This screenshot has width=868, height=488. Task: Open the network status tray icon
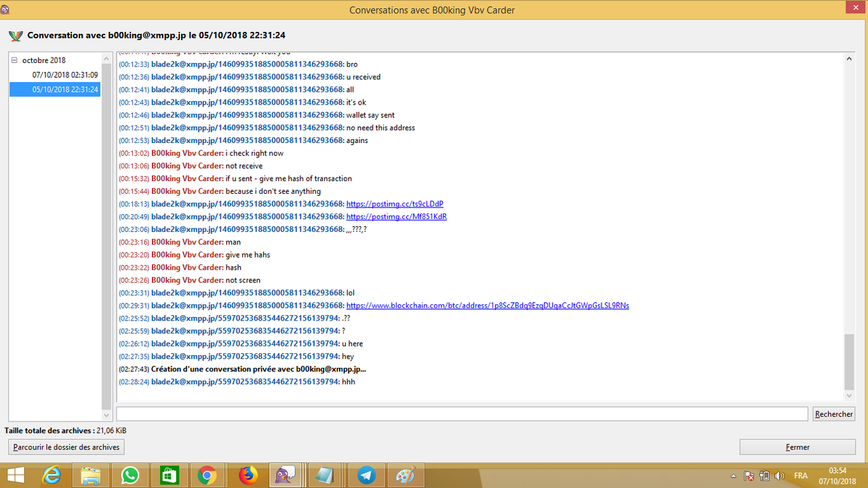(764, 476)
